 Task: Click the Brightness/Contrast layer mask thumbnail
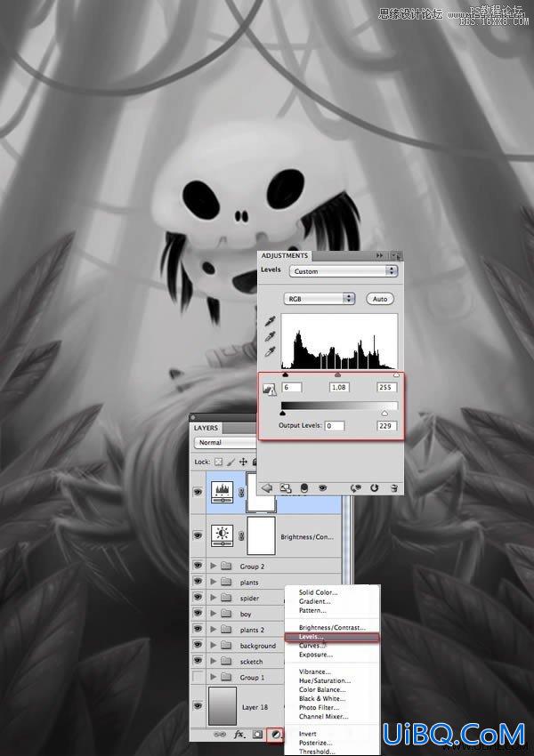(x=261, y=536)
